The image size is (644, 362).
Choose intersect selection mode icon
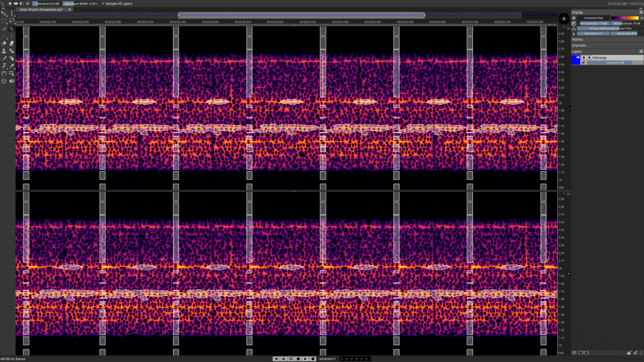point(28,4)
